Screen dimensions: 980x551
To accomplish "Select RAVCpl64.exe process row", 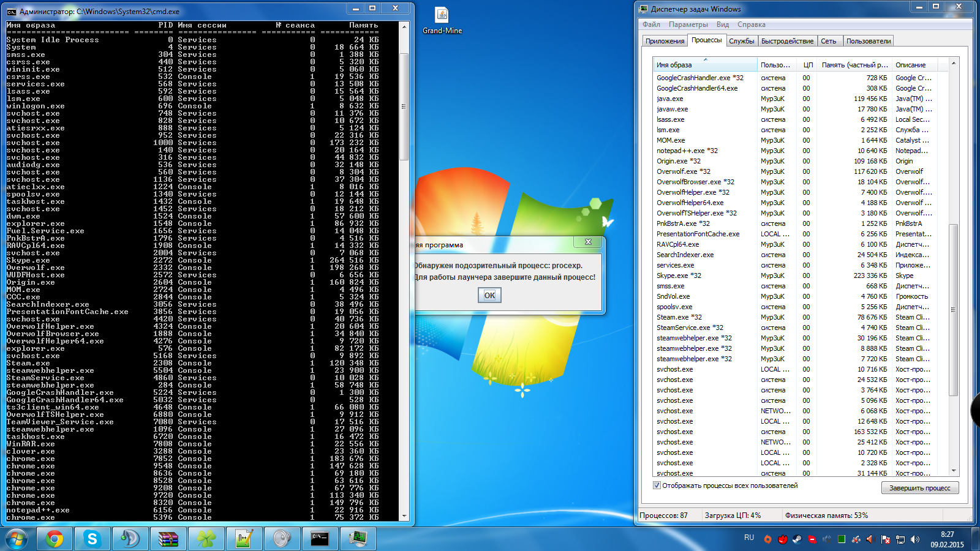I will [x=801, y=244].
